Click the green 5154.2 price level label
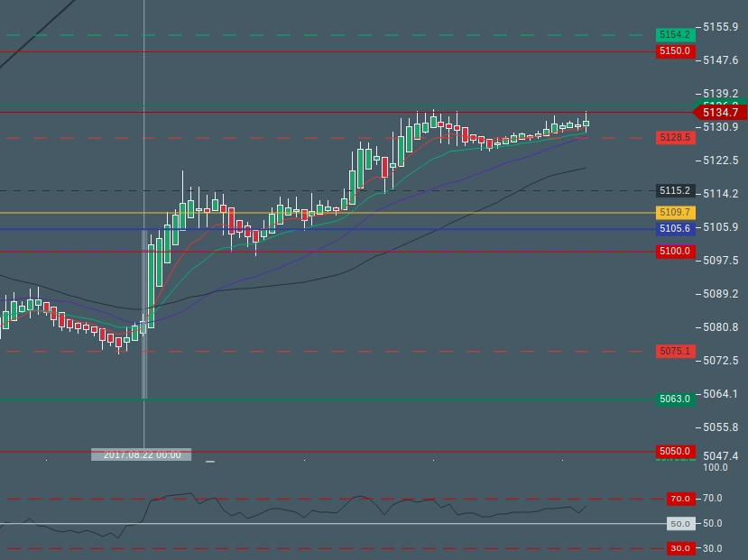This screenshot has width=748, height=560. point(676,35)
